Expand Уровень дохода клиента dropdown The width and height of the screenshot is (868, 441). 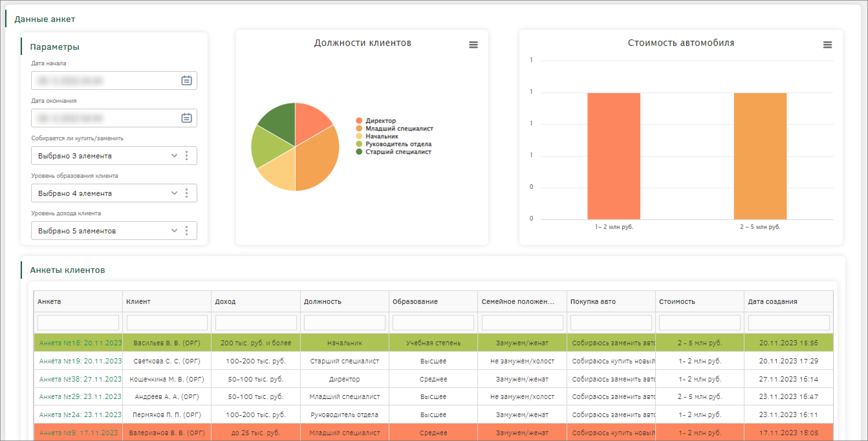click(x=174, y=231)
